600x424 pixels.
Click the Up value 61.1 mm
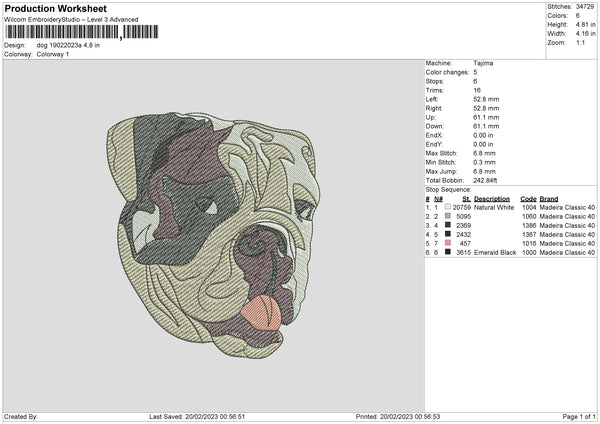pyautogui.click(x=486, y=117)
